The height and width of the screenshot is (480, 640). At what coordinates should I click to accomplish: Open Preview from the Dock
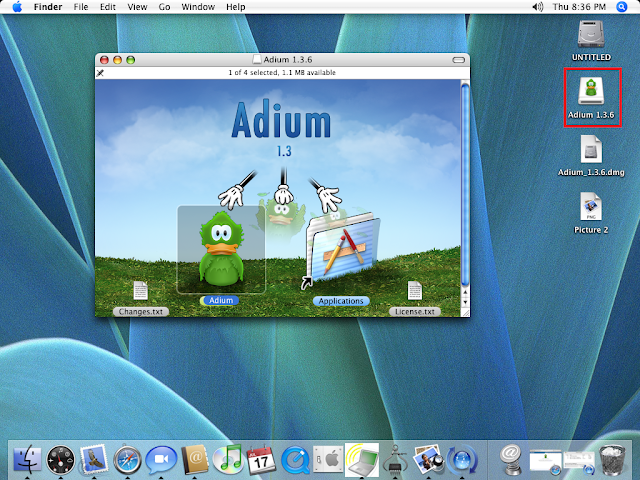[x=428, y=460]
